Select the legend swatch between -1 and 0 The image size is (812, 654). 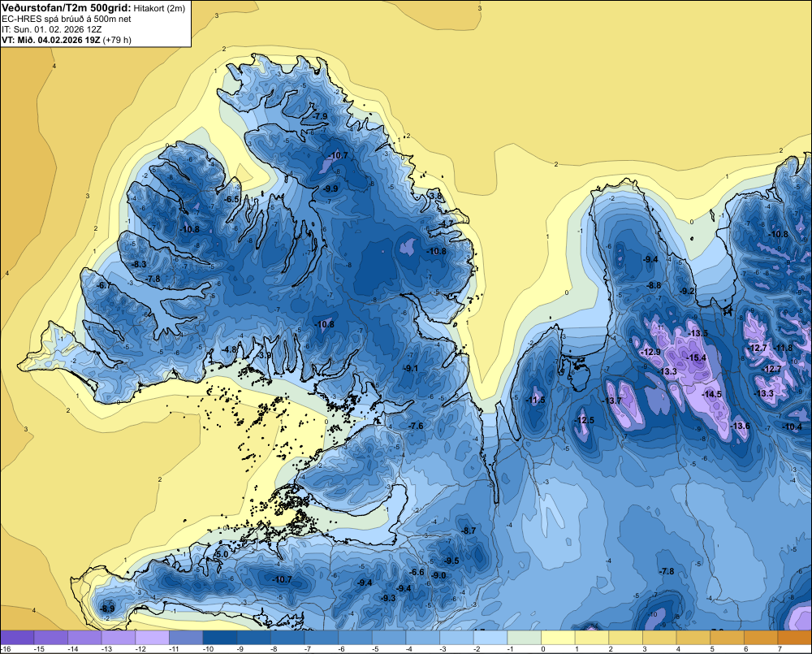525,638
